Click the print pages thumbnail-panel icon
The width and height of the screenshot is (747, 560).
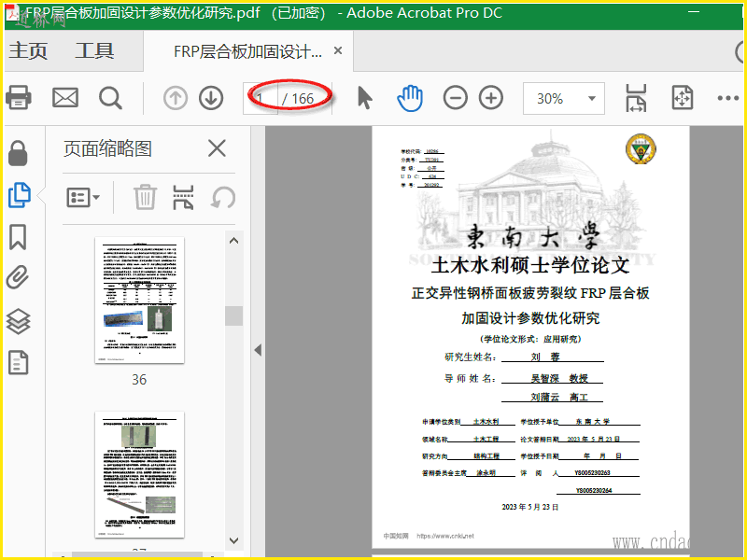point(183,197)
